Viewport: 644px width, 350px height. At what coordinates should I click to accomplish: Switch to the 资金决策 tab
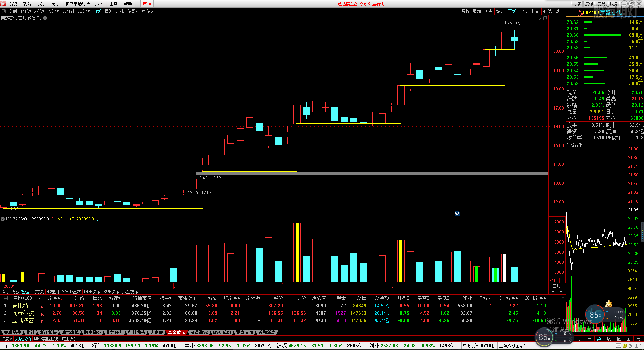coord(130,292)
